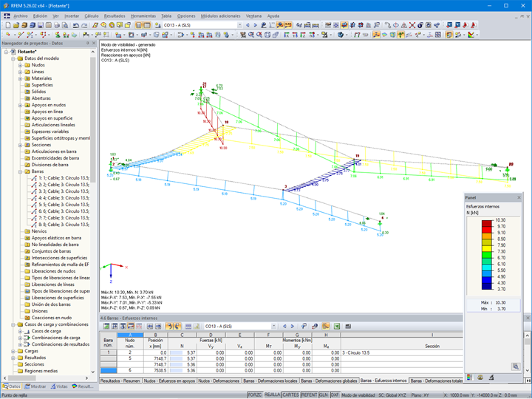
Task: Click the view in X direction icon
Action: pos(287,35)
